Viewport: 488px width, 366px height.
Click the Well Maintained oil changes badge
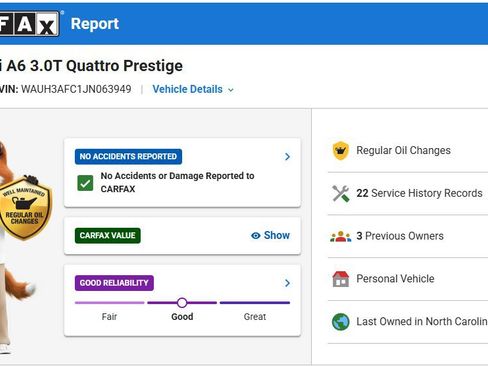click(25, 208)
